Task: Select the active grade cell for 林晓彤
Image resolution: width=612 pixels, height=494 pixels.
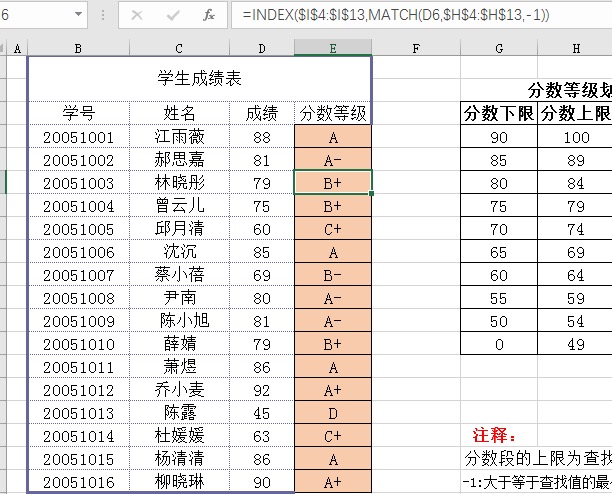Action: [x=333, y=183]
